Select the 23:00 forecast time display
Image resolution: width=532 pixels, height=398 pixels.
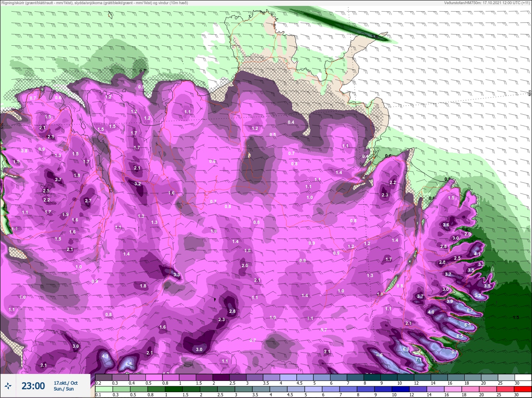(x=33, y=386)
